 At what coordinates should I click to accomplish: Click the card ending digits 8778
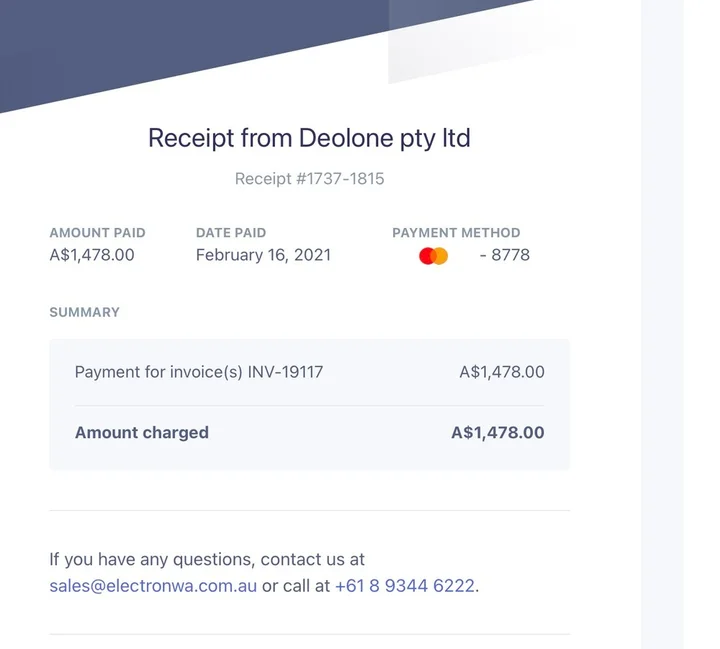[x=510, y=255]
